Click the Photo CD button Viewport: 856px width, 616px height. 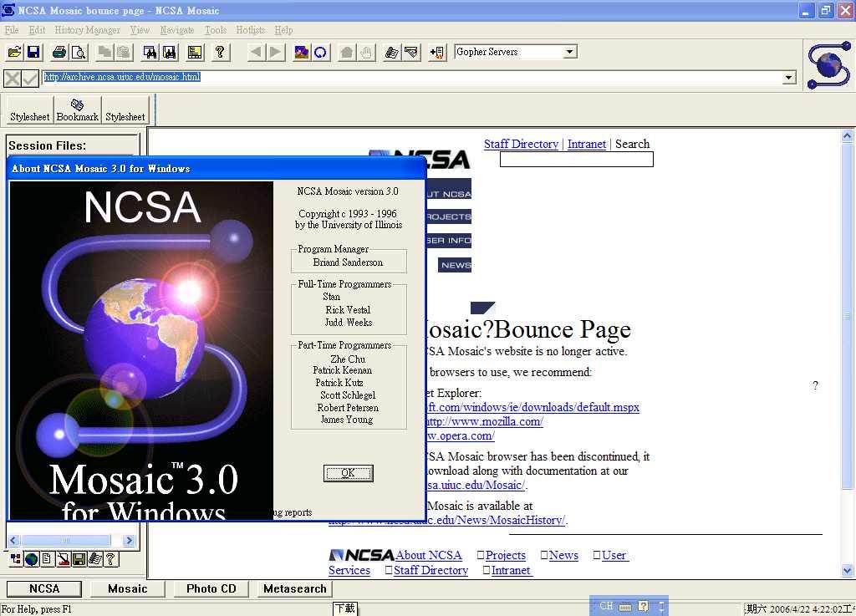(x=211, y=588)
